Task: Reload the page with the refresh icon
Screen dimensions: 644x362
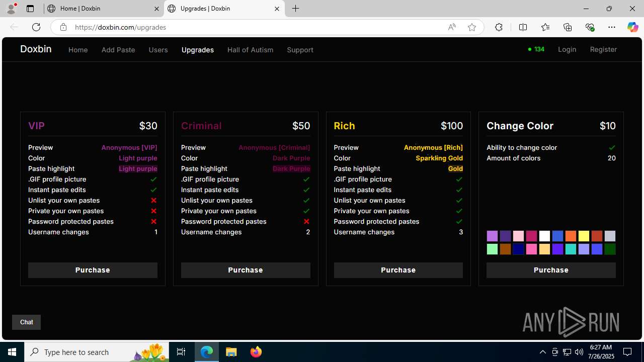Action: point(36,27)
